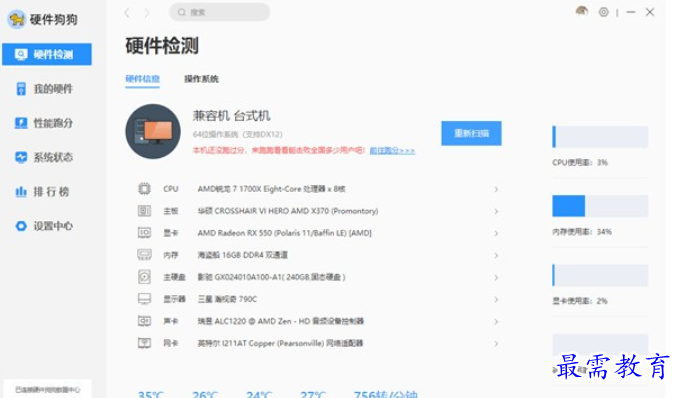Expand the 内存 16GB DDR4 row chevron
678x398 pixels.
tap(496, 255)
